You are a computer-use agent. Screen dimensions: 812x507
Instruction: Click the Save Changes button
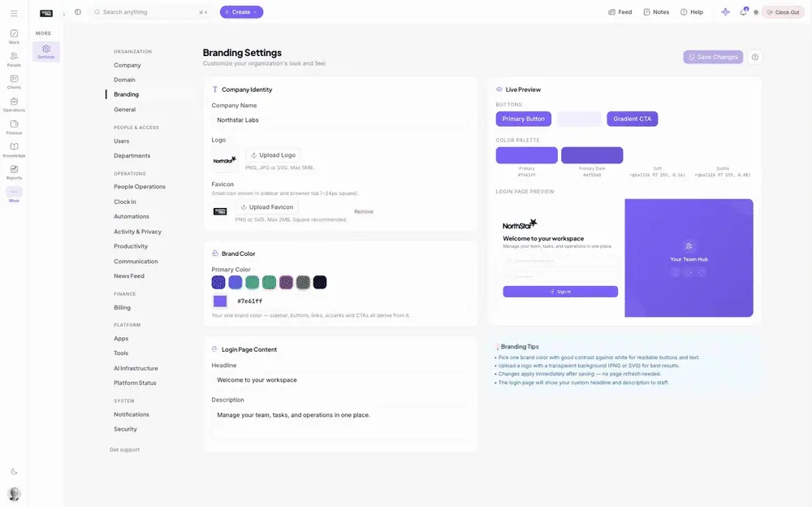713,57
